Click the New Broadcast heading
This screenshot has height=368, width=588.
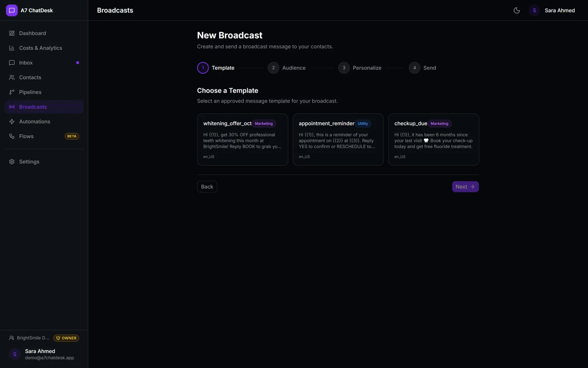pyautogui.click(x=230, y=35)
